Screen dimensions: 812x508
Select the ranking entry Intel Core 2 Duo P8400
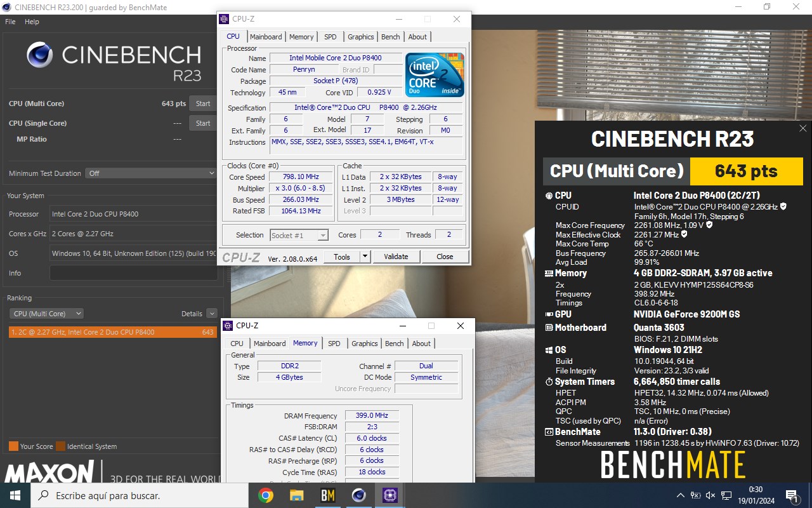112,332
